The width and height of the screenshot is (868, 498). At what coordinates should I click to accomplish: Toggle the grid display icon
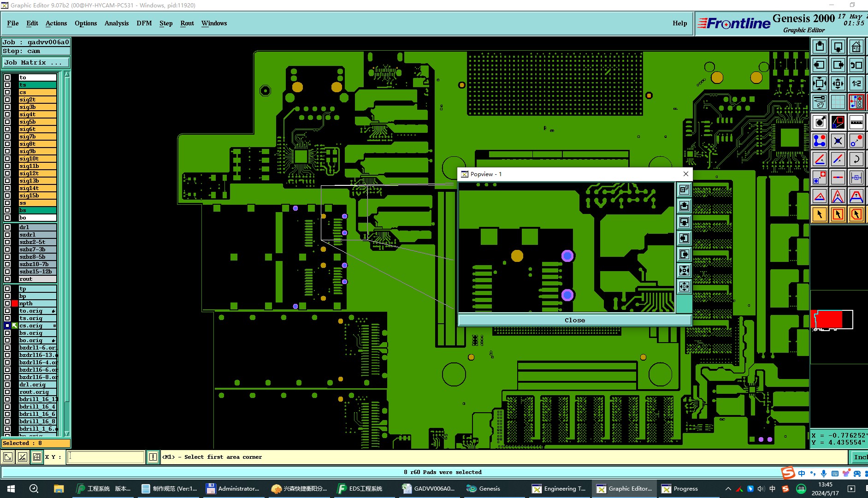click(x=838, y=102)
